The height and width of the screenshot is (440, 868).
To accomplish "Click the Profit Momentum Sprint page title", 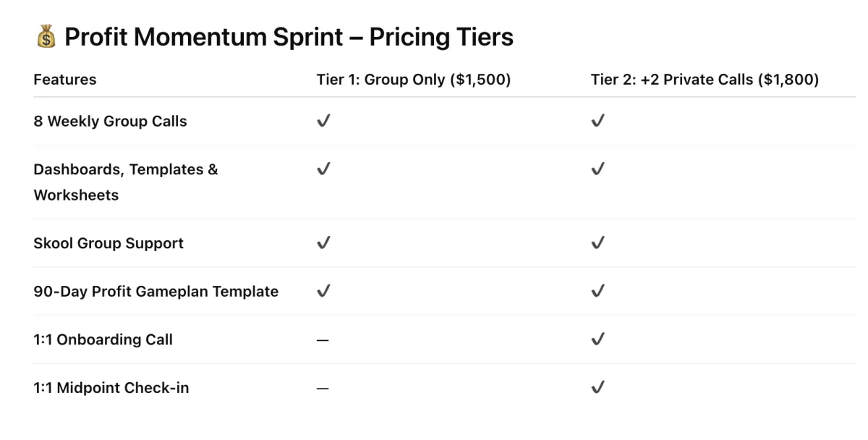I will pyautogui.click(x=289, y=37).
